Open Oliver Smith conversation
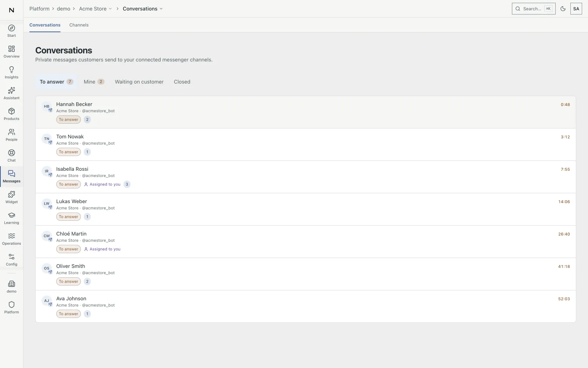The width and height of the screenshot is (588, 368). (x=305, y=274)
